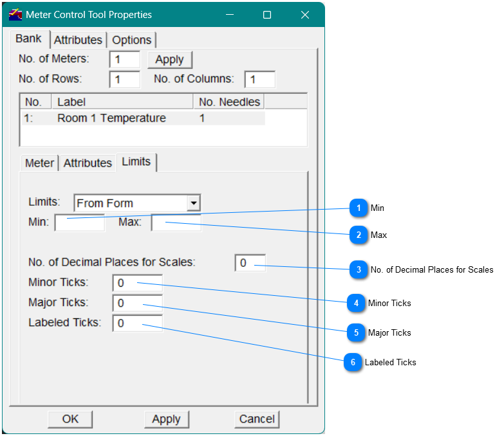Click the bottom Apply button

point(167,419)
